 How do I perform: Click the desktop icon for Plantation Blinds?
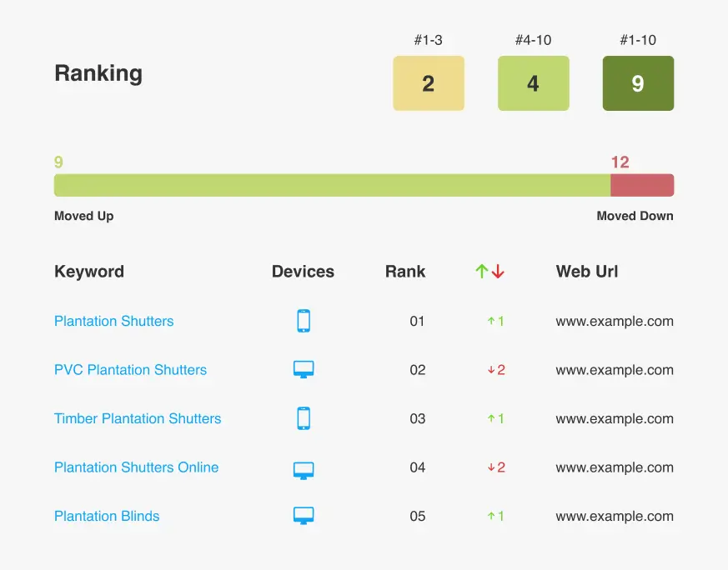(x=304, y=515)
